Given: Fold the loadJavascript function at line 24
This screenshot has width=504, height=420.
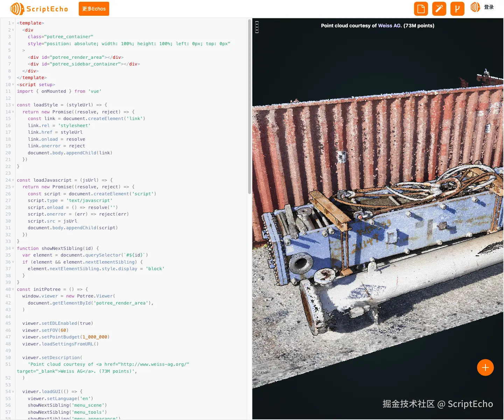Looking at the screenshot, I should pos(13,180).
